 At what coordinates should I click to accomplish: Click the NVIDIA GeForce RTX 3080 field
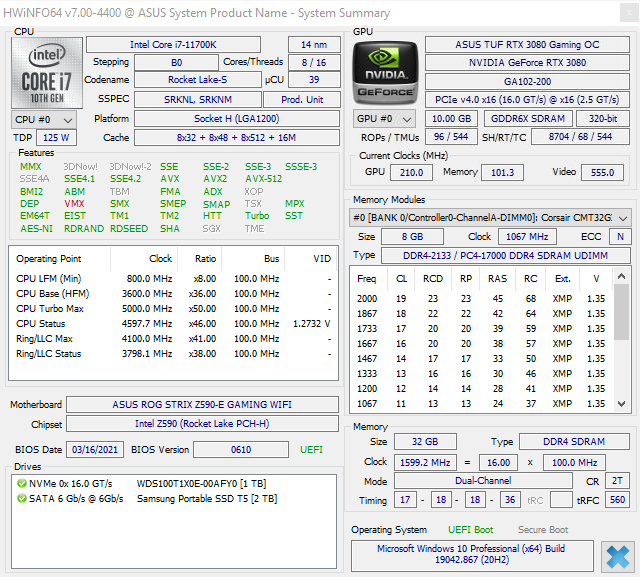click(x=527, y=62)
